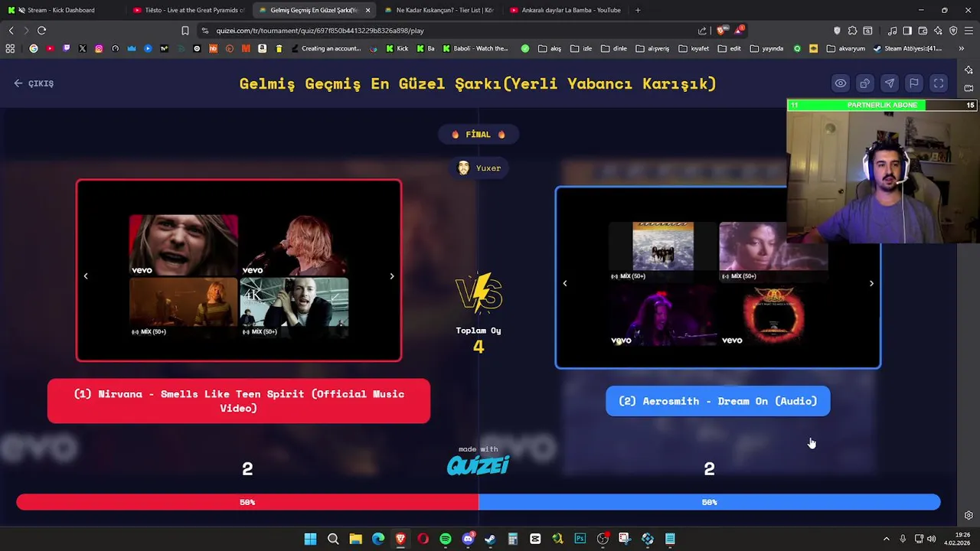Open Creating an account bookmark
Viewport: 980px width, 551px height.
point(325,48)
